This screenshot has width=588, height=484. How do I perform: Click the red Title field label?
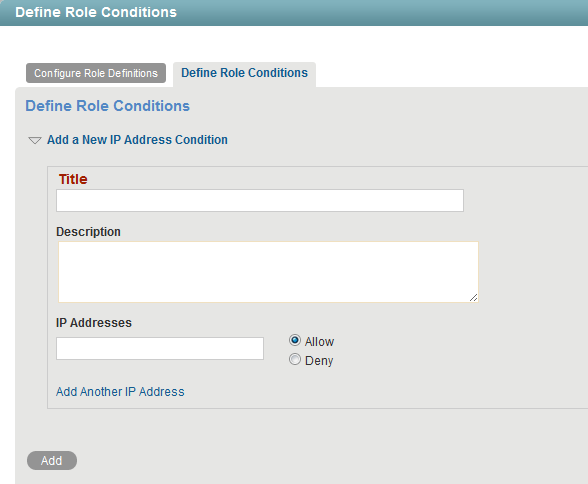coord(73,179)
